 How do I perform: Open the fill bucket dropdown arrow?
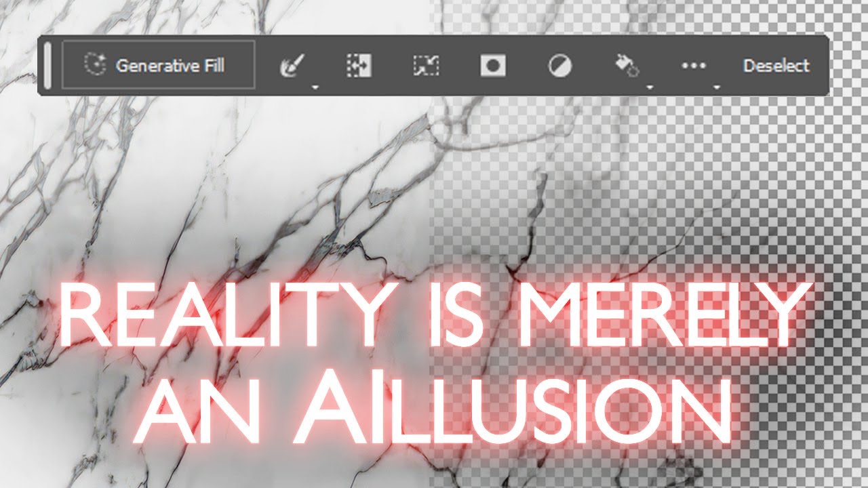tap(650, 87)
